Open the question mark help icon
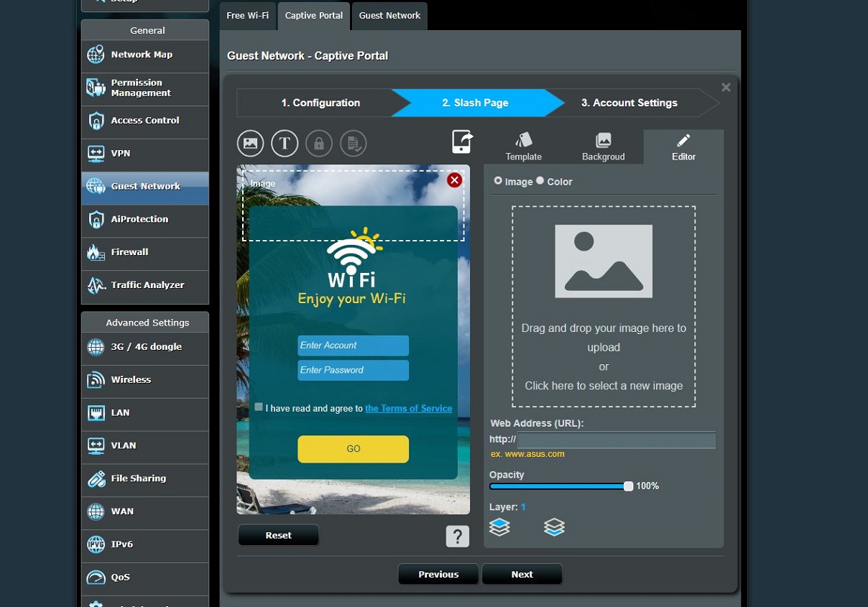 458,537
